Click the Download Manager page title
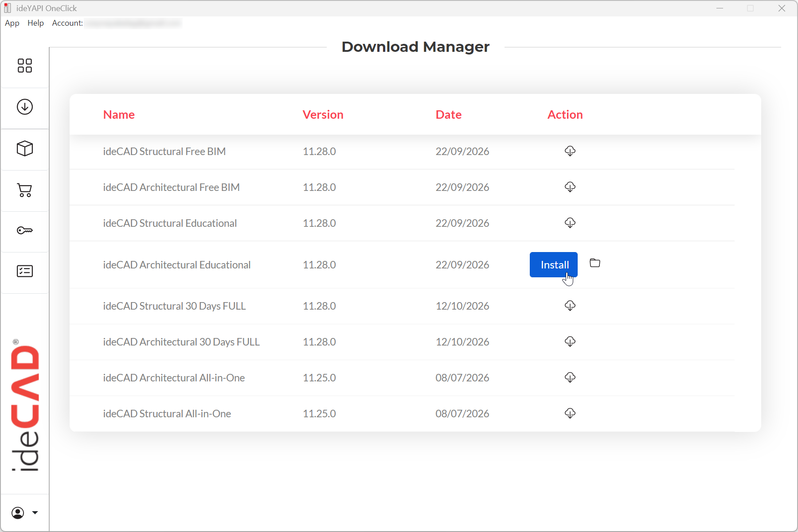This screenshot has width=798, height=532. point(415,47)
